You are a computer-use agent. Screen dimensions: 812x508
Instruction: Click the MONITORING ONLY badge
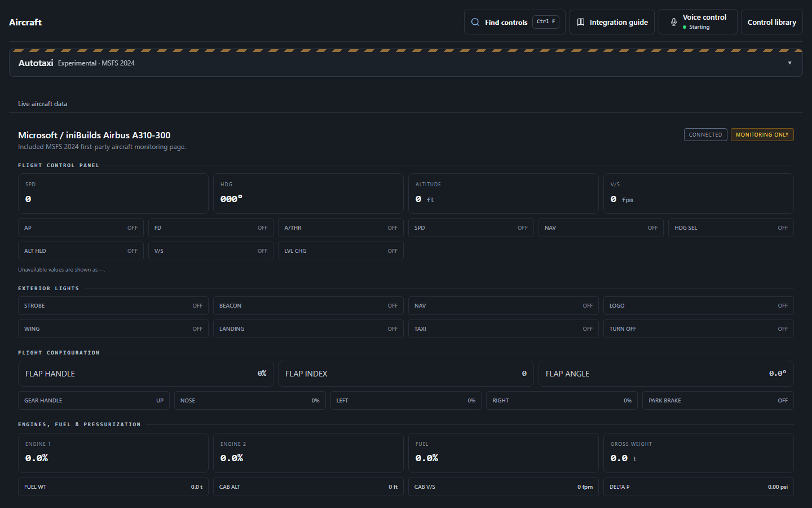[762, 135]
